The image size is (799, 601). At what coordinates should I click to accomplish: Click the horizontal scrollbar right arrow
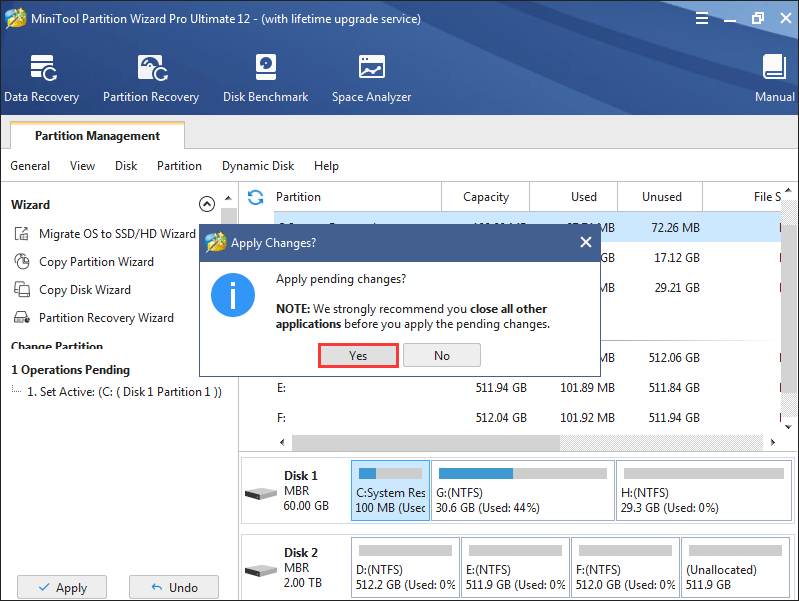coord(773,442)
